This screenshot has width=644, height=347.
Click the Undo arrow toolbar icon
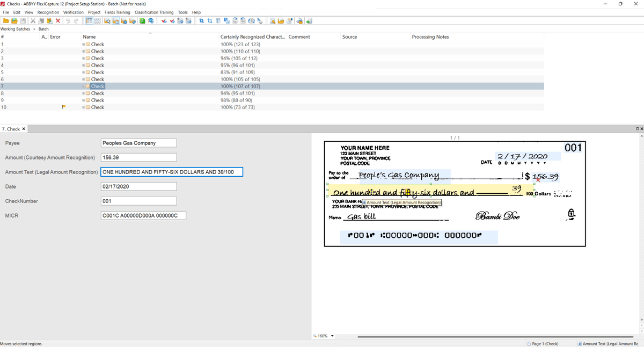(x=68, y=21)
